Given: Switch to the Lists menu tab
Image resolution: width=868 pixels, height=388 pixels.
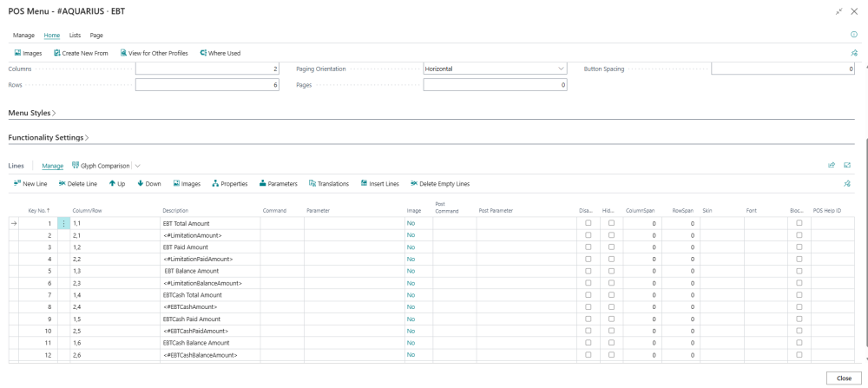Looking at the screenshot, I should (75, 36).
